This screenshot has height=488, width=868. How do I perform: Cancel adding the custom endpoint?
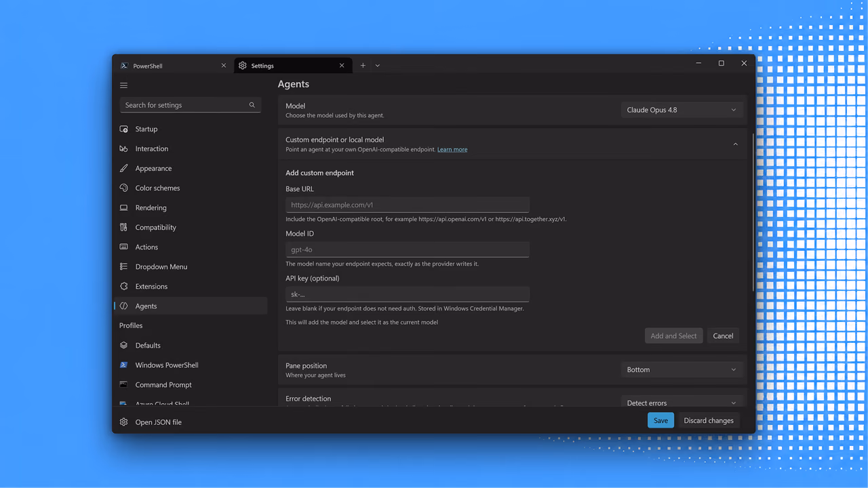[x=723, y=335]
